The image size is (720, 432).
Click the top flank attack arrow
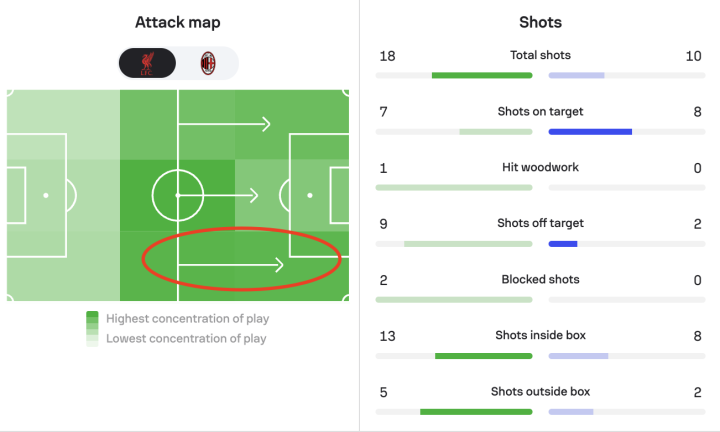tap(224, 124)
